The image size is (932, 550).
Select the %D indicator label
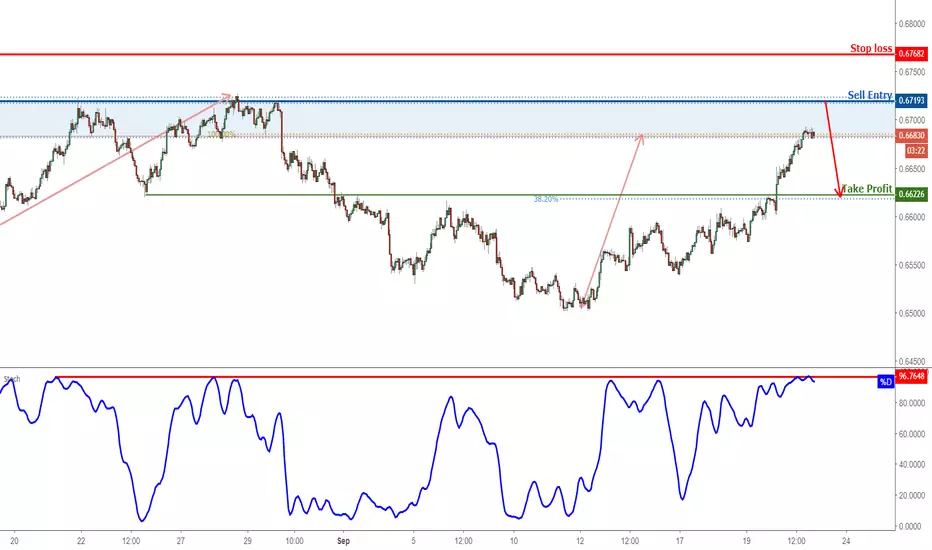tap(886, 382)
